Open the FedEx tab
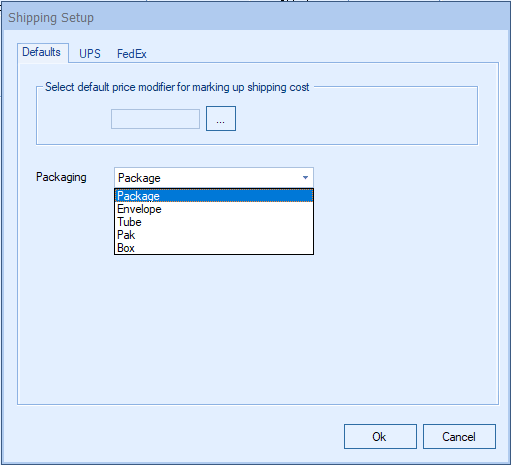 coord(132,54)
